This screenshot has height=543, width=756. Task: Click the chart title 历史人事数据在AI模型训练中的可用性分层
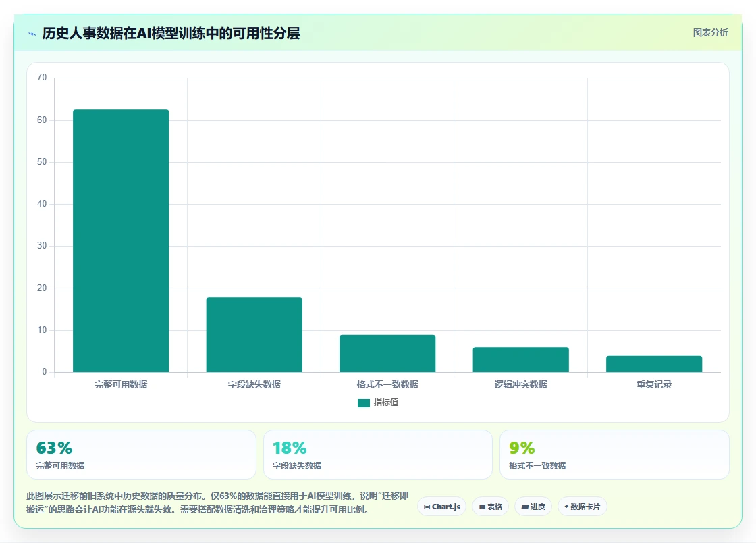pyautogui.click(x=171, y=33)
